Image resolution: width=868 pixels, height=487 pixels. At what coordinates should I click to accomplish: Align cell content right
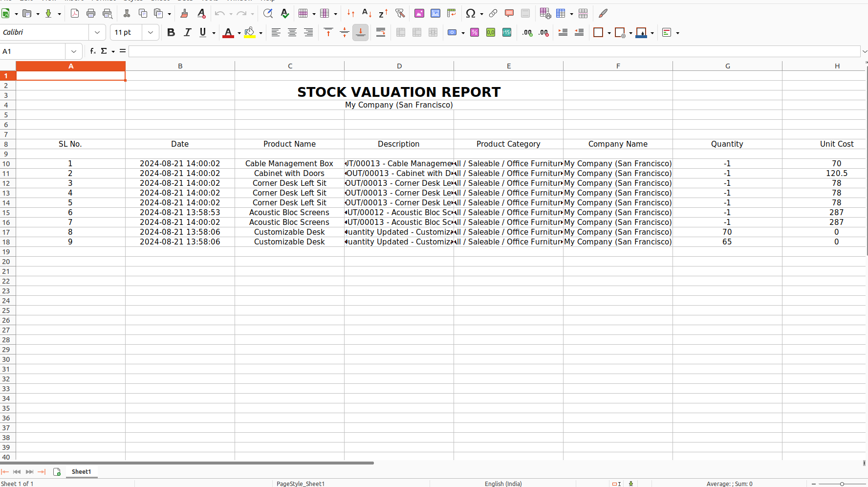pos(308,32)
